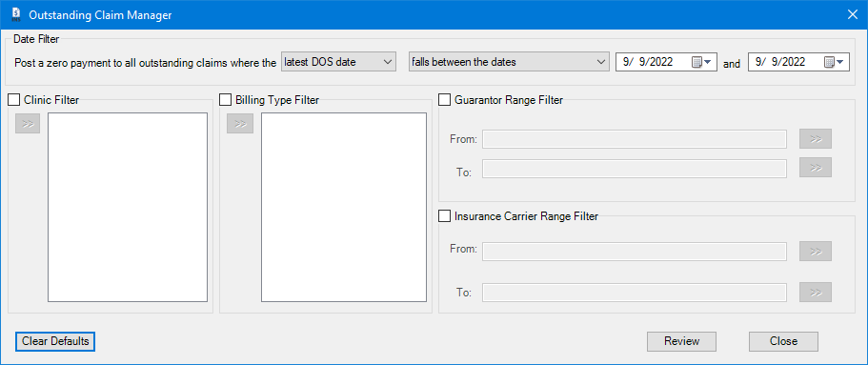This screenshot has height=365, width=868.
Task: Click the Insurance Carrier From lookup arrow button
Action: coord(816,251)
